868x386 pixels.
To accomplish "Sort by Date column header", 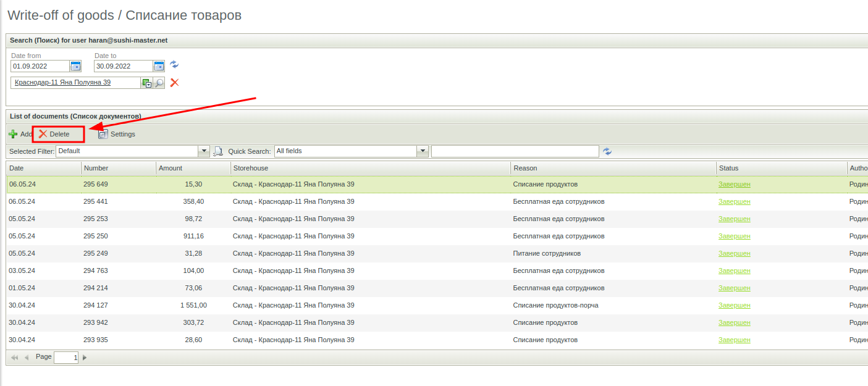I will pyautogui.click(x=43, y=168).
